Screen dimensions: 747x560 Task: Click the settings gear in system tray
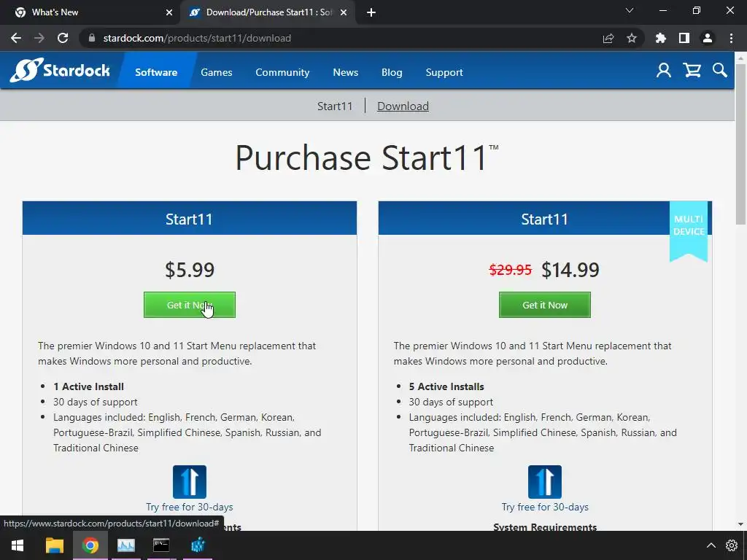coord(732,545)
